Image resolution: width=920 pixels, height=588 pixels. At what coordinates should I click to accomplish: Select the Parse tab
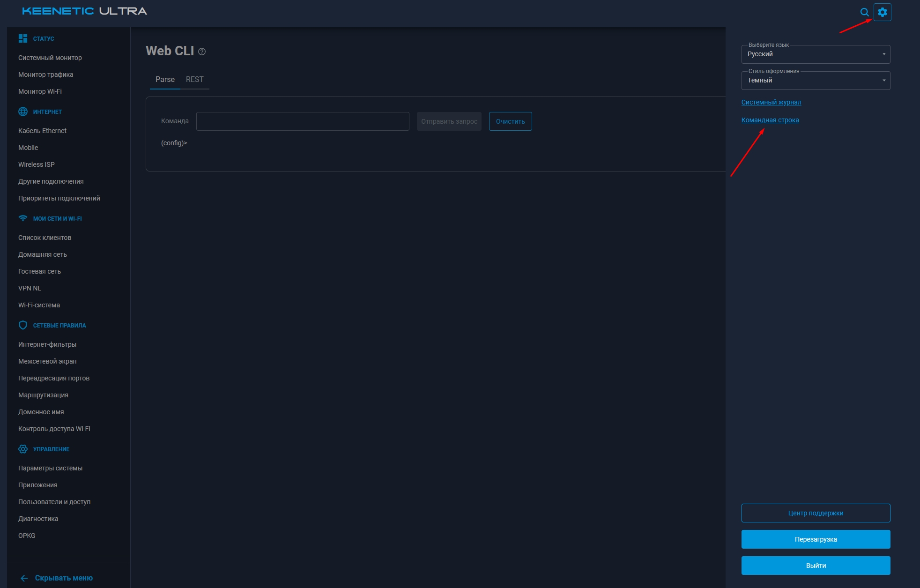click(x=165, y=80)
